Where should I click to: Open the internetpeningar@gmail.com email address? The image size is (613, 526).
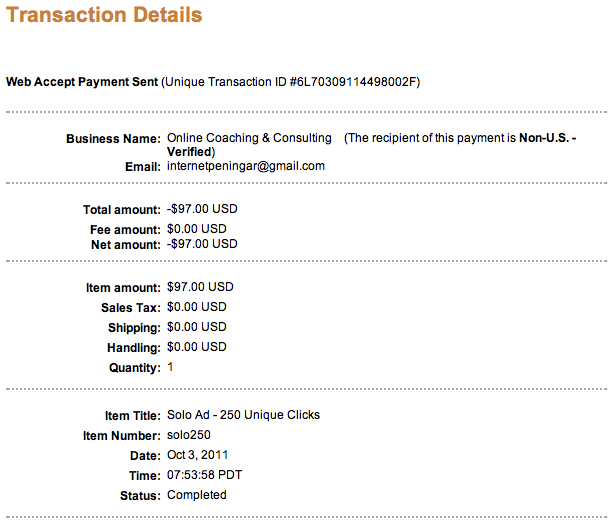(x=246, y=166)
